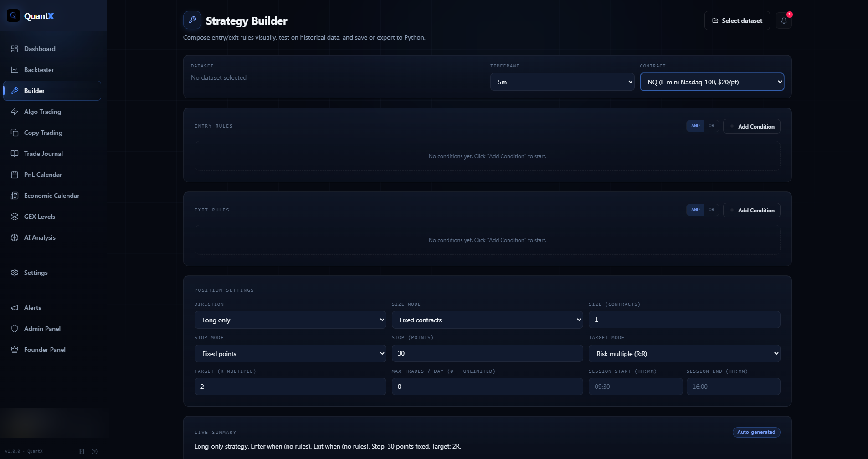This screenshot has height=459, width=868.
Task: Click the plus icon in Exit Rules' Add Condition
Action: (x=732, y=210)
